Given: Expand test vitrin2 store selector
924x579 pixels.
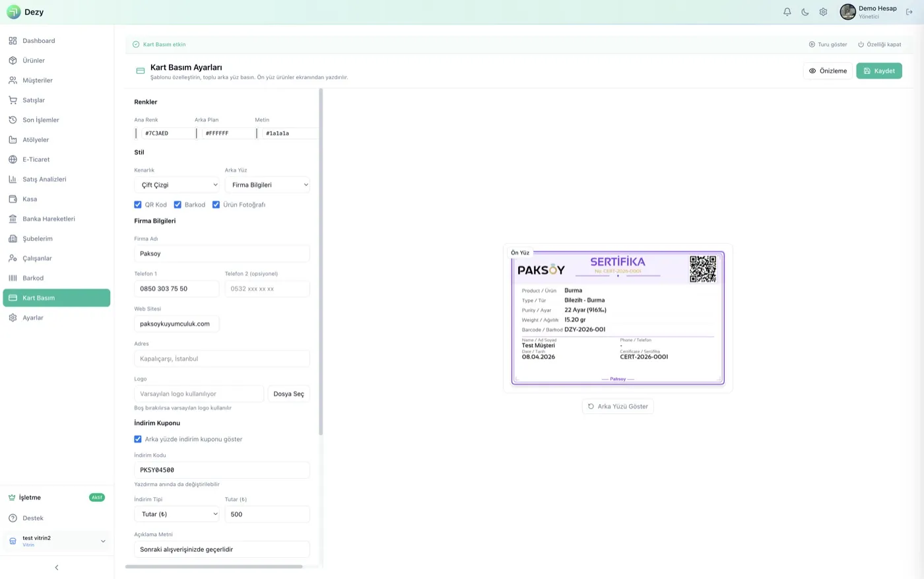Looking at the screenshot, I should pos(57,541).
